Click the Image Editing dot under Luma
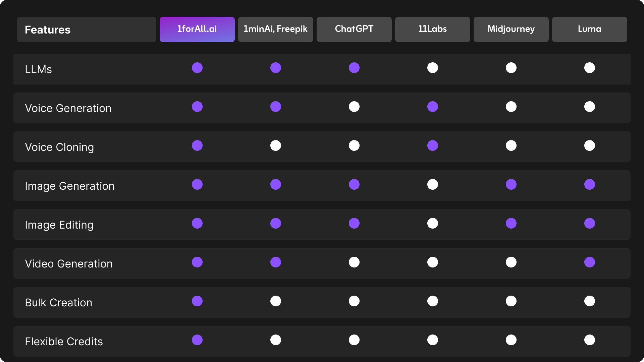 [x=589, y=223]
